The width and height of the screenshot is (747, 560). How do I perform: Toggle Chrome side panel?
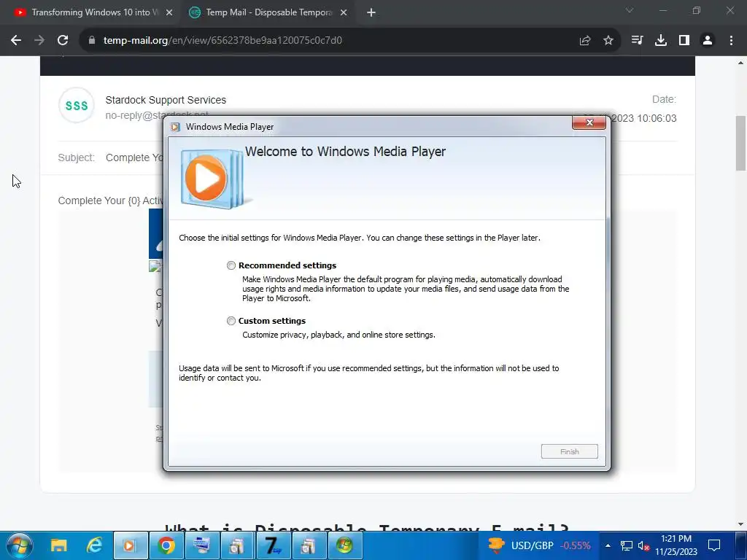pyautogui.click(x=684, y=40)
